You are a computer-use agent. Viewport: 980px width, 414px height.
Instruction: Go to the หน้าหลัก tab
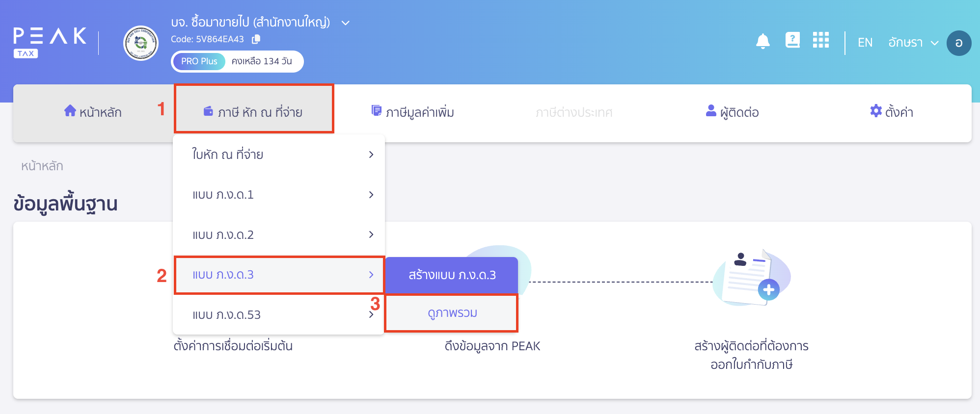93,112
